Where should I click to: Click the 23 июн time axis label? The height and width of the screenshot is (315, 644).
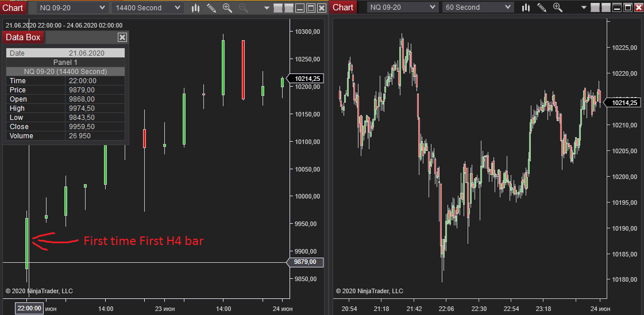(x=164, y=308)
